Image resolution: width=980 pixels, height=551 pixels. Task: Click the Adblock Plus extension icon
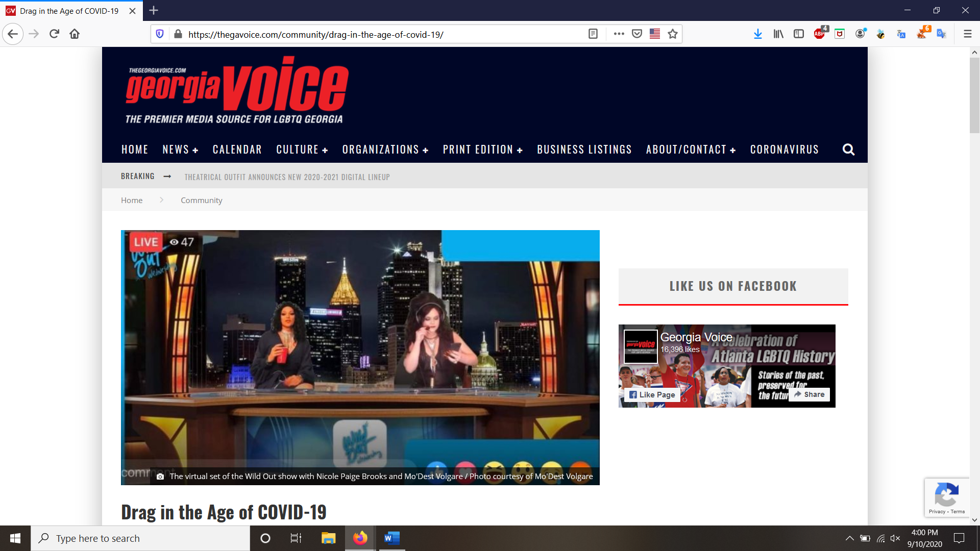click(x=819, y=34)
